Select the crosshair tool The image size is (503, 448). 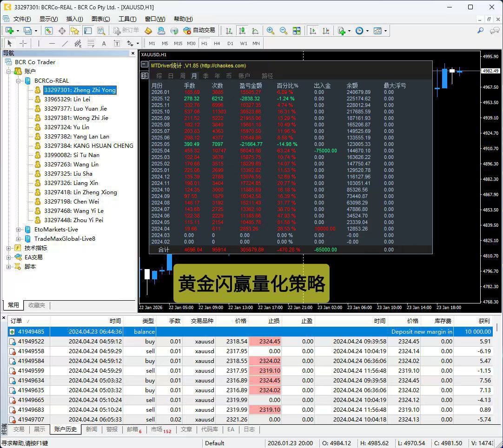pyautogui.click(x=23, y=43)
